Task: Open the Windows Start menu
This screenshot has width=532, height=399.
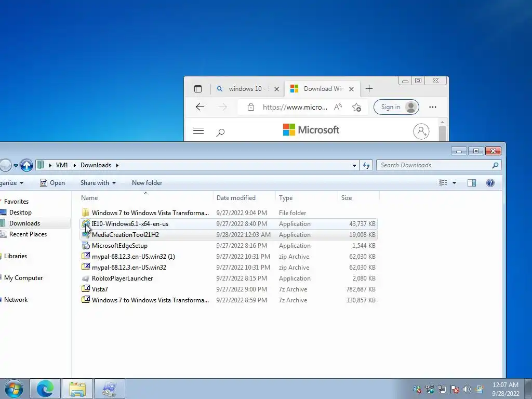Action: tap(14, 389)
